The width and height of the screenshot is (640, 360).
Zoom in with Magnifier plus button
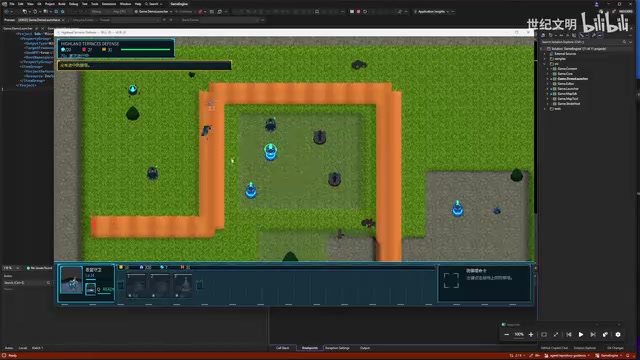click(x=531, y=335)
